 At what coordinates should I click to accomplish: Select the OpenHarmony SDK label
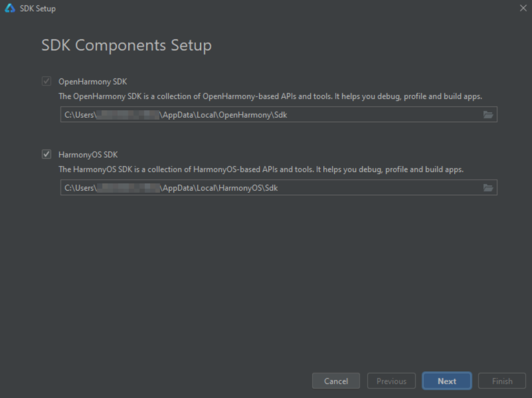[92, 82]
